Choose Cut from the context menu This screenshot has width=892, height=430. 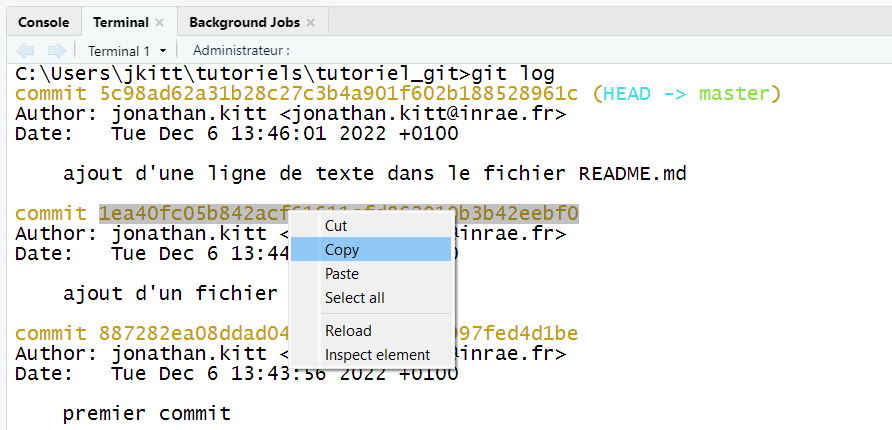[336, 226]
